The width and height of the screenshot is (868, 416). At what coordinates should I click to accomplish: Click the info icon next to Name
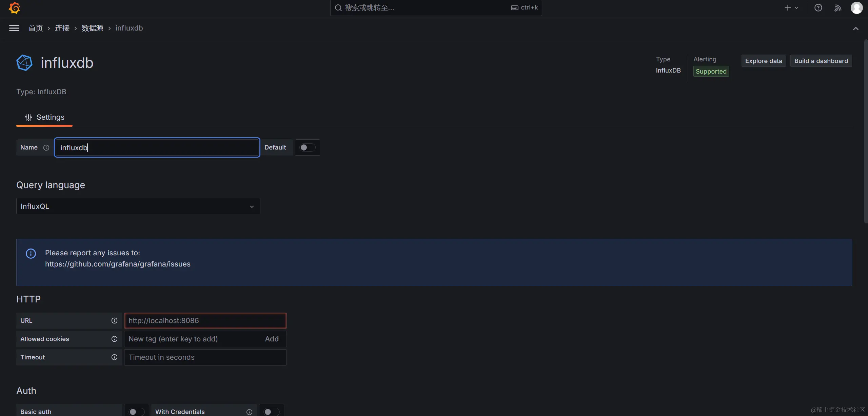click(x=46, y=147)
